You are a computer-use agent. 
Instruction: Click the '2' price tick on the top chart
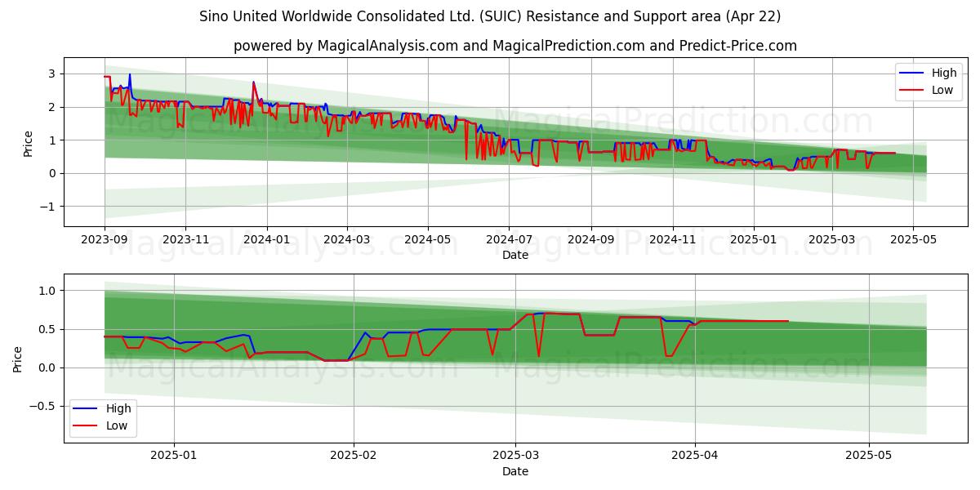51,107
